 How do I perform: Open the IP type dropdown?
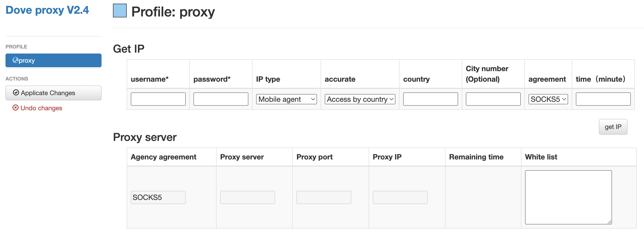pos(286,99)
